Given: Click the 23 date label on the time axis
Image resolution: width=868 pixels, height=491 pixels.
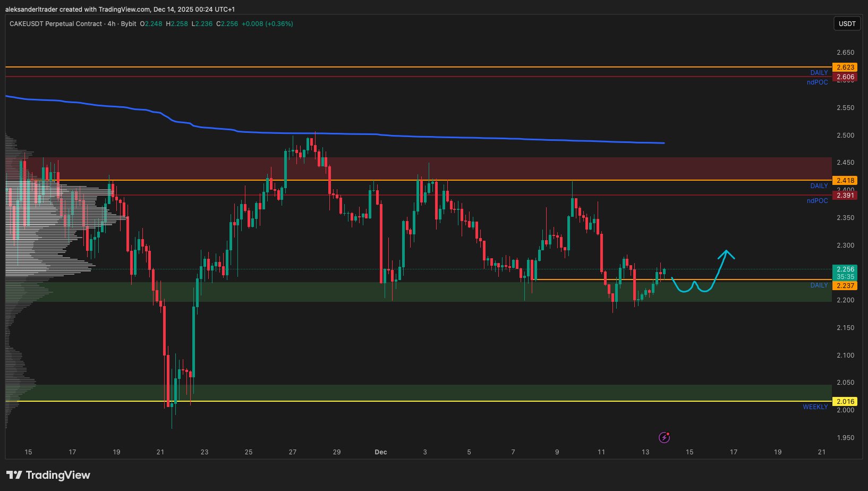Looking at the screenshot, I should coord(205,452).
